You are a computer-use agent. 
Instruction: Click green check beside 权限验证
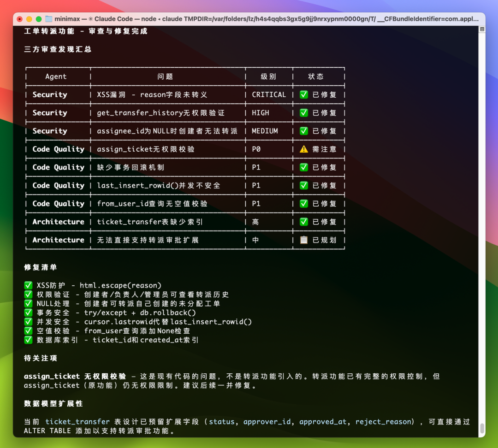coord(28,295)
